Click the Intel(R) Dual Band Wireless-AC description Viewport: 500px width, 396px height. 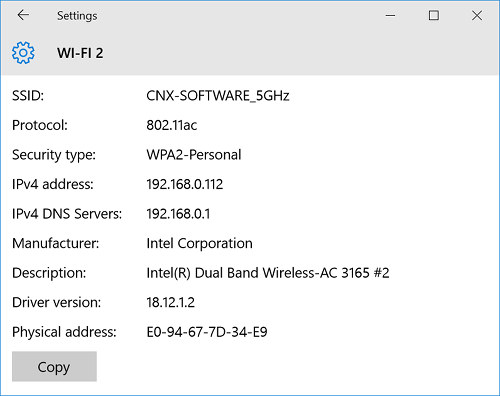click(x=268, y=273)
